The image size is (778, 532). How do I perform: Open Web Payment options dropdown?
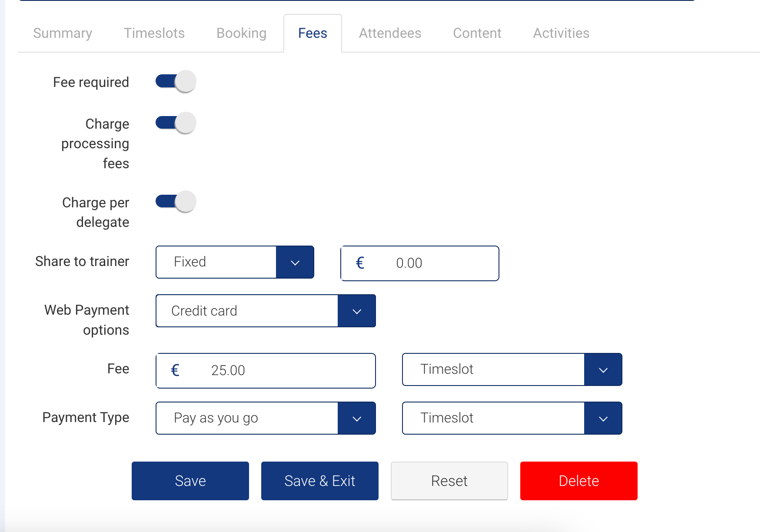356,311
